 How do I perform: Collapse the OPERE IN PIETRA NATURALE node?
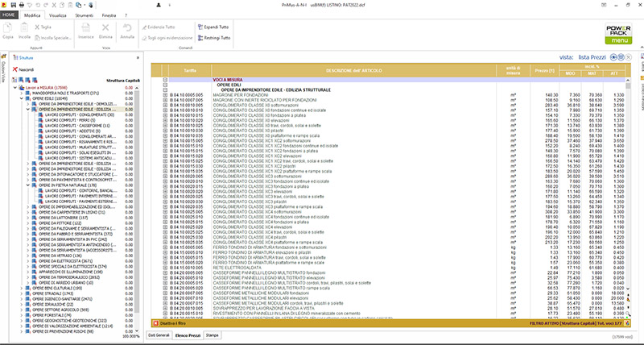tap(28, 185)
